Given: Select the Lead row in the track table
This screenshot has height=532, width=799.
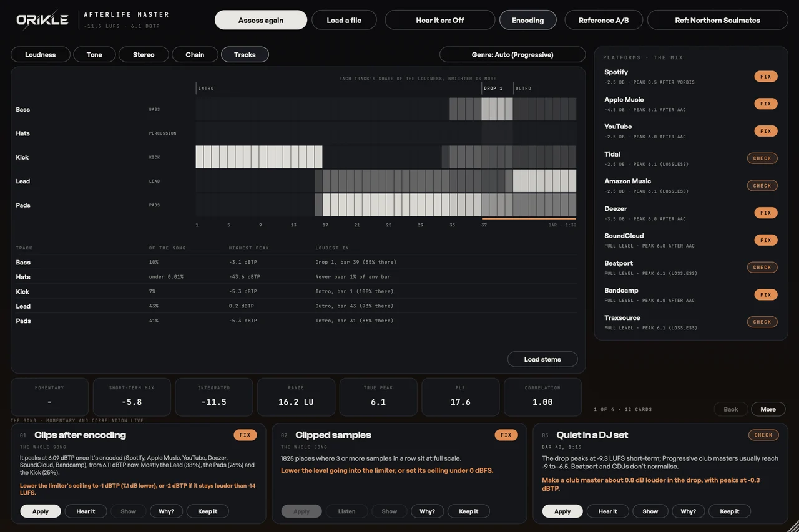Looking at the screenshot, I should [x=297, y=306].
